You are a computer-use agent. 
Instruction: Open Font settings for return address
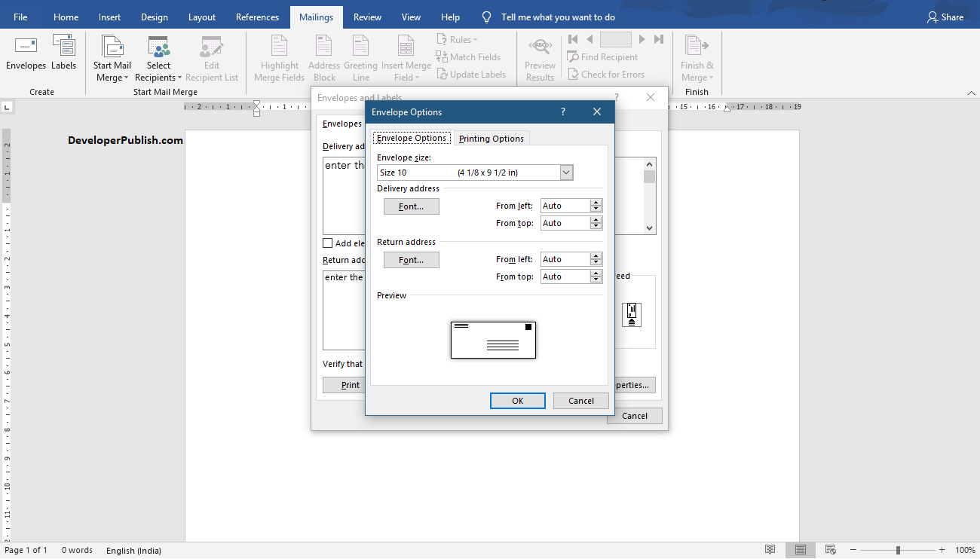click(411, 259)
